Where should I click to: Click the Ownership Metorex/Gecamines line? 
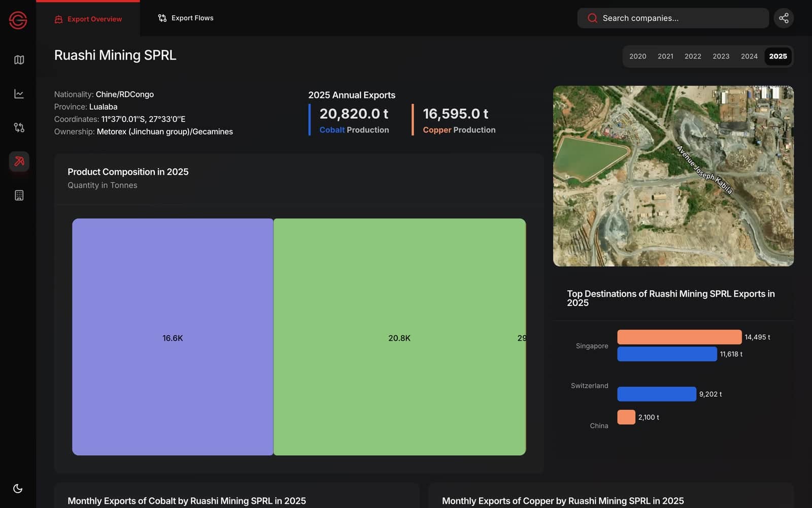tap(144, 132)
